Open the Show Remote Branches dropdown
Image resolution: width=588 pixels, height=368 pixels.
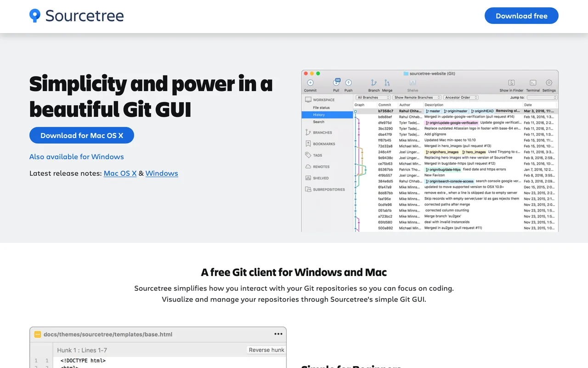point(417,98)
